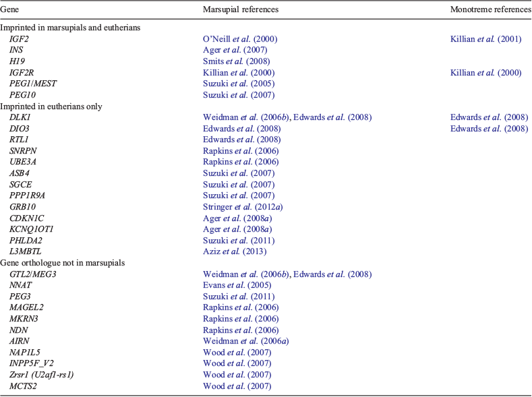Open Edwards et al. (2008) monotreme reference for DLK1
Image resolution: width=532 pixels, height=397 pixels.
pyautogui.click(x=490, y=117)
